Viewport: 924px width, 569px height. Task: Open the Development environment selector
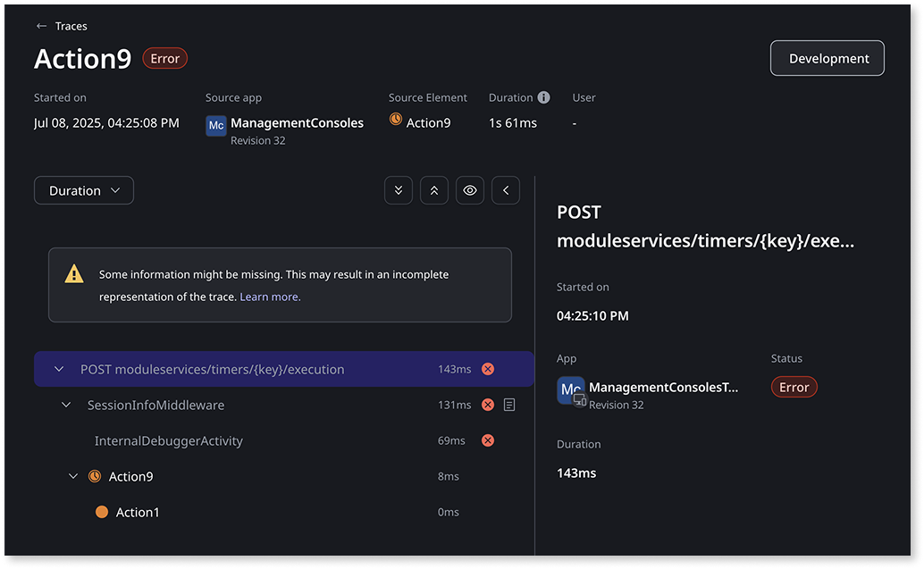point(827,58)
